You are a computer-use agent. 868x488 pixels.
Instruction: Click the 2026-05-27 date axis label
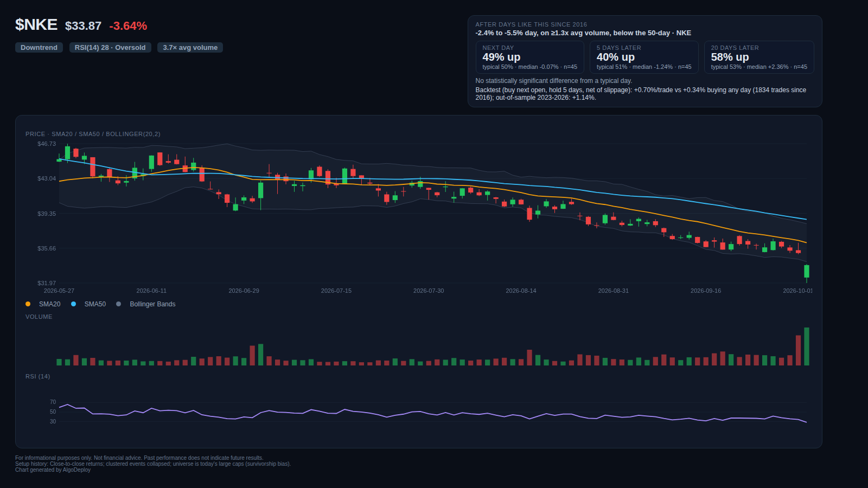59,291
